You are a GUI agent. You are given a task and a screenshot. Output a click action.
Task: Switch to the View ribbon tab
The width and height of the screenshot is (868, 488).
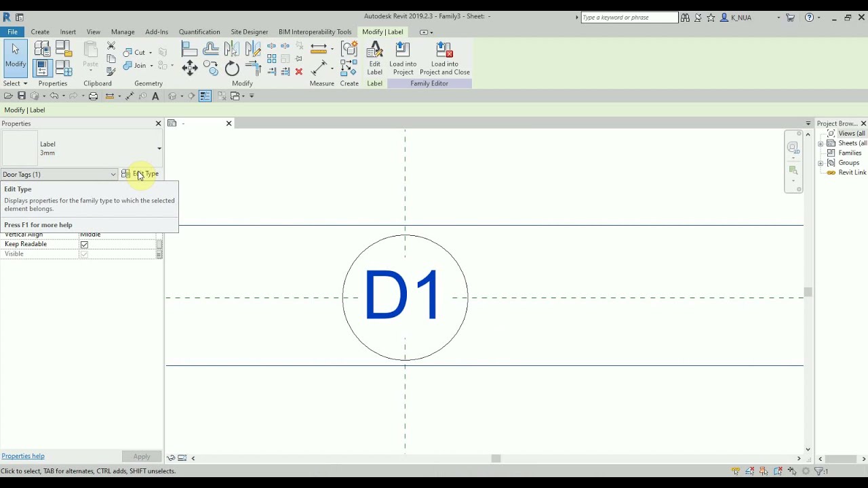(x=94, y=32)
